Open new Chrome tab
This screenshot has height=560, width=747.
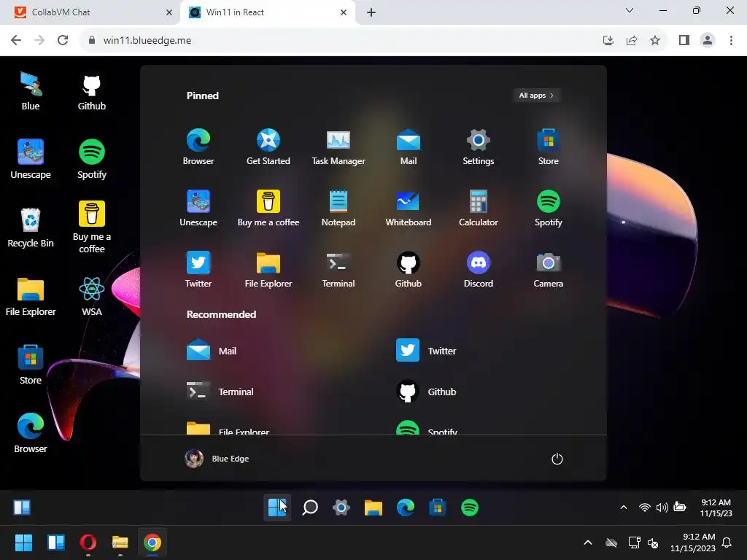click(x=371, y=12)
